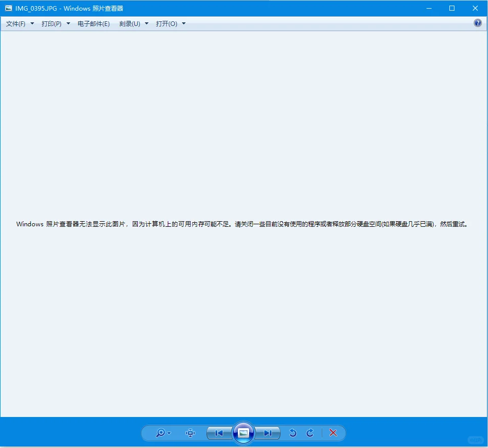Image resolution: width=488 pixels, height=448 pixels.
Task: Open the 打印(P) dropdown options
Action: pyautogui.click(x=68, y=23)
